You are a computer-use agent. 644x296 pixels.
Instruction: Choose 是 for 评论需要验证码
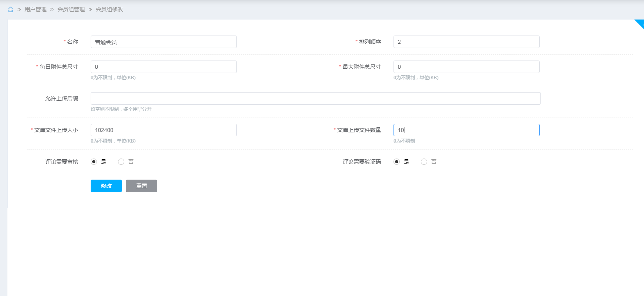coord(397,162)
